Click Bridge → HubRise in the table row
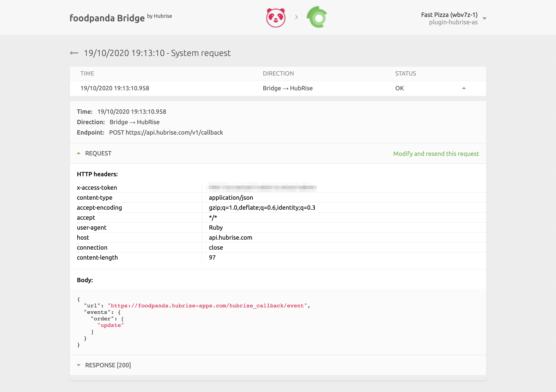This screenshot has width=556, height=392. 288,88
